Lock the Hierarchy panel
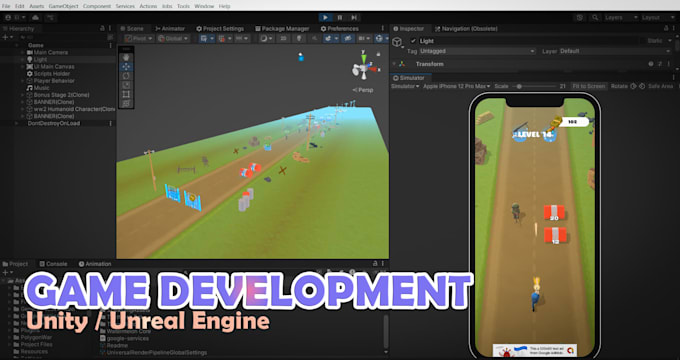 coord(102,28)
